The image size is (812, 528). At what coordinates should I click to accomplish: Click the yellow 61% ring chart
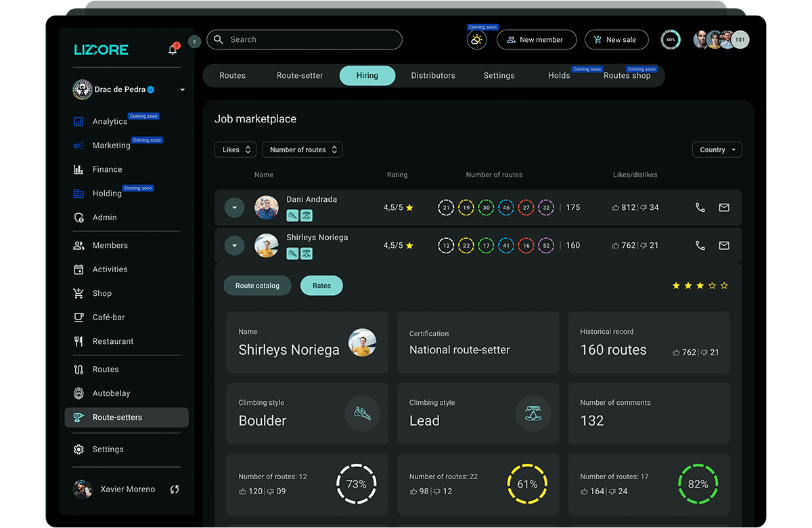point(527,485)
